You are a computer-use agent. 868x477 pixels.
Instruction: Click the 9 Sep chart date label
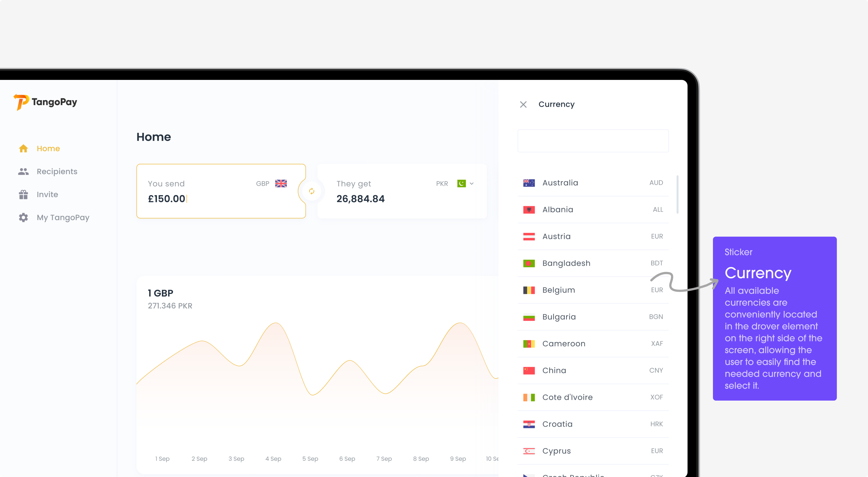point(458,459)
